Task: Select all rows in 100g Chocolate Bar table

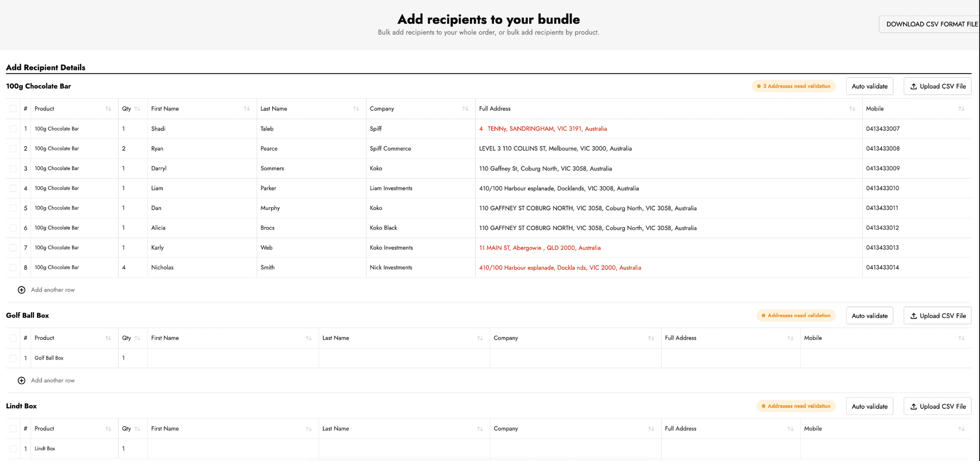Action: 13,109
